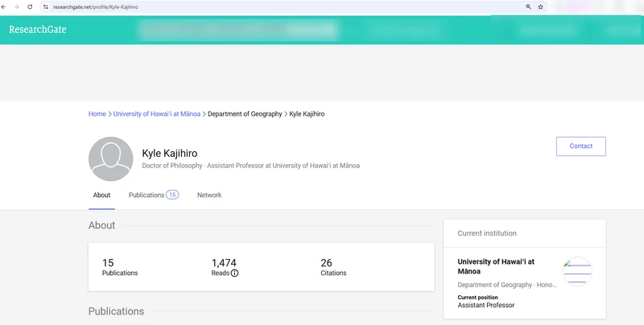Click the 1,474 Reads stat
644x325 pixels.
[x=225, y=267]
